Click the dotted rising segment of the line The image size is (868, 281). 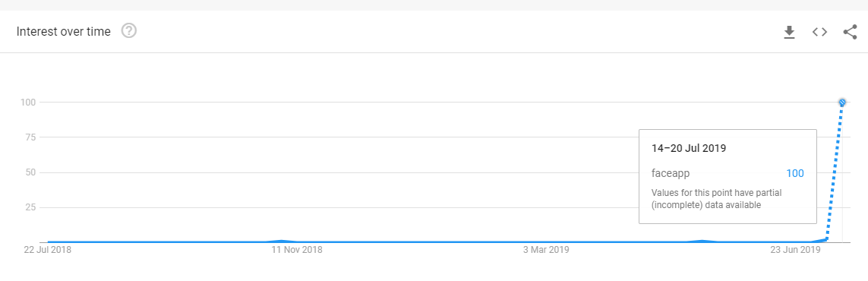(x=835, y=172)
